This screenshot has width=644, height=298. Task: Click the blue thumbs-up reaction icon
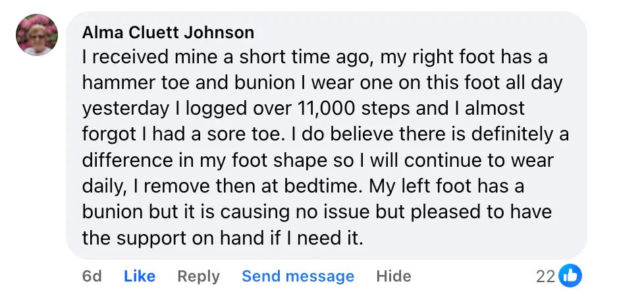(570, 276)
